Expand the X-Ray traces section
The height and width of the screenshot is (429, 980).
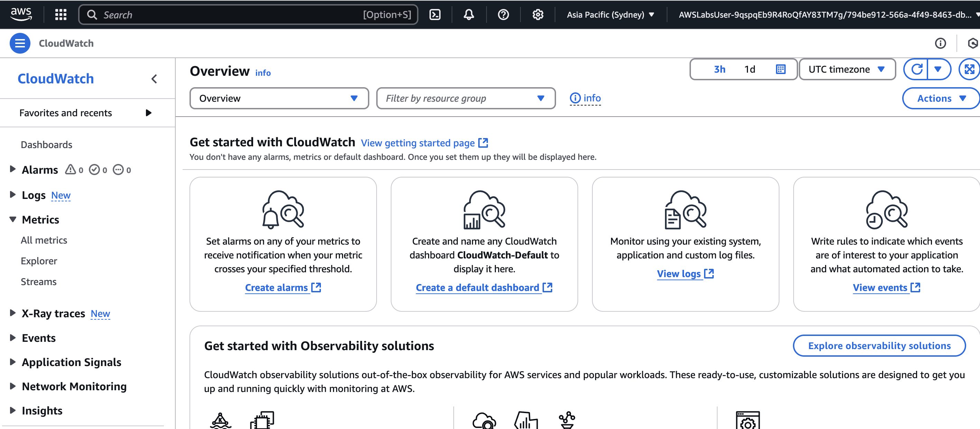pyautogui.click(x=12, y=313)
